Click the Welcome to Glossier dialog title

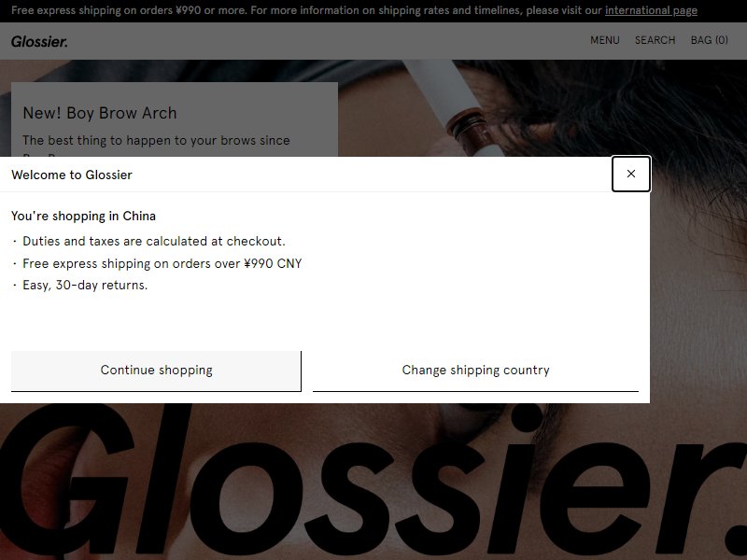(x=72, y=175)
